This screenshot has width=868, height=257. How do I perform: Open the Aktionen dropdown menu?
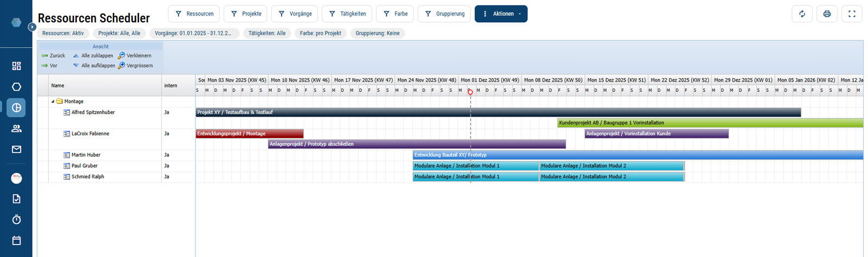(x=501, y=14)
